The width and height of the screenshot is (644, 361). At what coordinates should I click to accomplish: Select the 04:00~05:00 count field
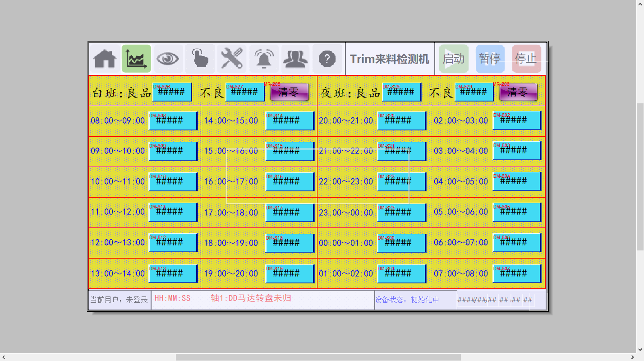tap(517, 181)
